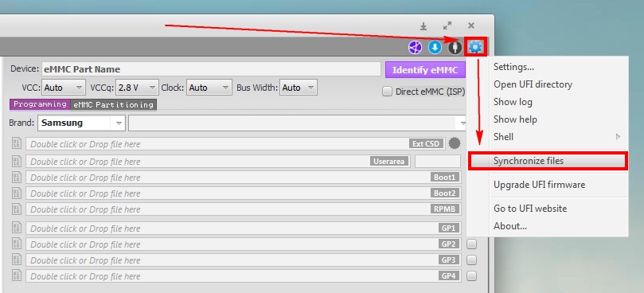Click the file icon beside GP1 row
The height and width of the screenshot is (293, 644).
17,228
